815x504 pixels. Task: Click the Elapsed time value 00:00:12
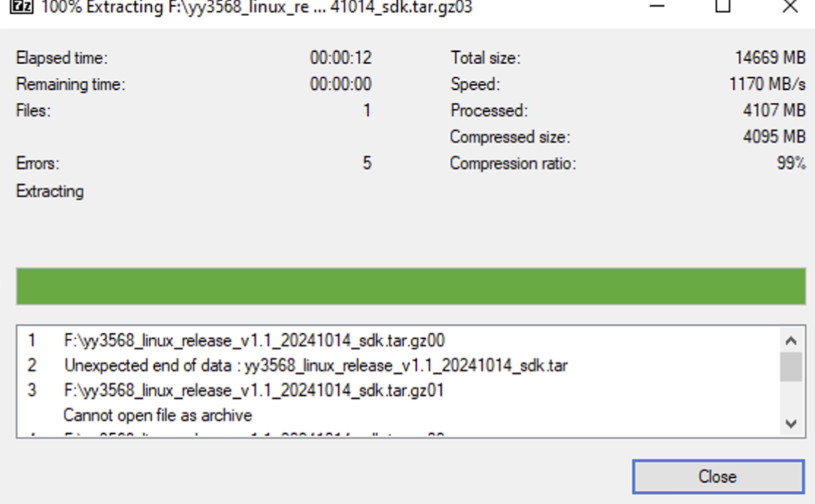tap(340, 58)
